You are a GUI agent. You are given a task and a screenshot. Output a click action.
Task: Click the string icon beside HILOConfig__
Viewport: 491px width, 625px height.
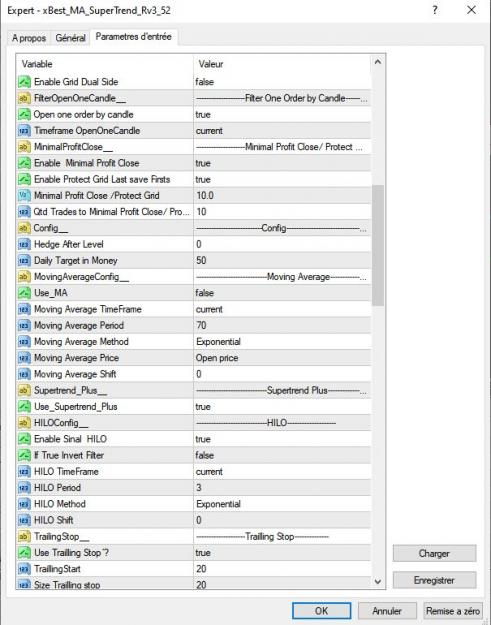point(24,423)
